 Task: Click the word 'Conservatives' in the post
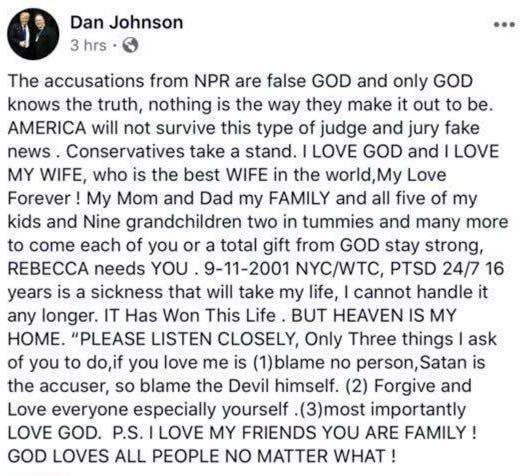(x=125, y=151)
